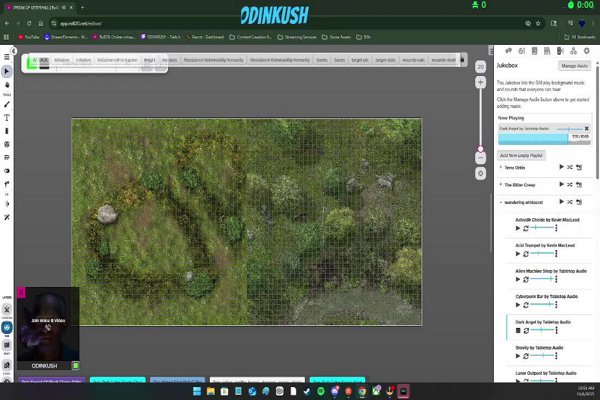Expand The Bitter Creep playlist
Viewport: 600px width, 400px height.
[500, 185]
